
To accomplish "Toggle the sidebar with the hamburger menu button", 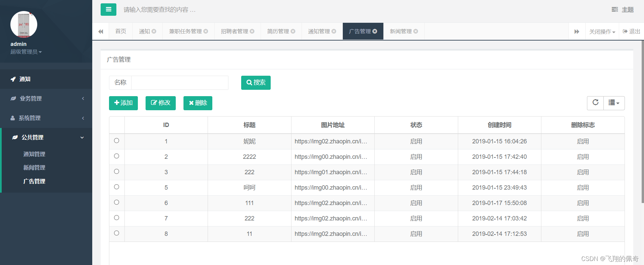I will pyautogui.click(x=108, y=9).
